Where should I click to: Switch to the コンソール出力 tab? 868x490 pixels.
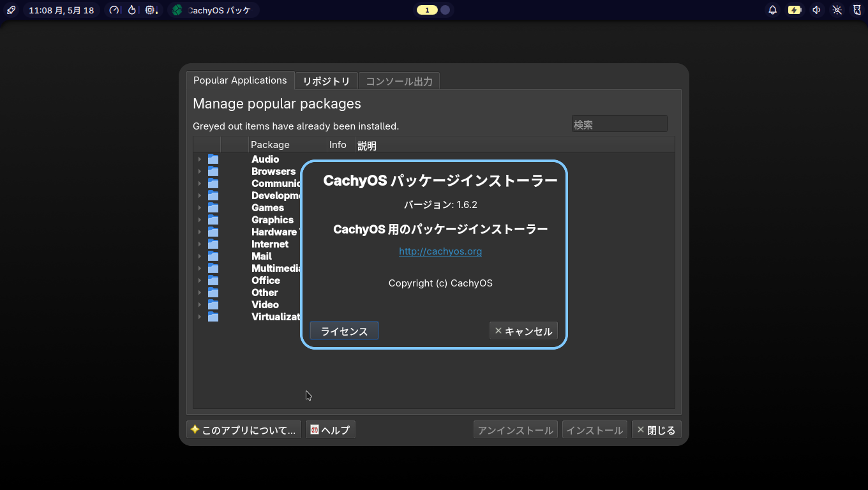(399, 81)
